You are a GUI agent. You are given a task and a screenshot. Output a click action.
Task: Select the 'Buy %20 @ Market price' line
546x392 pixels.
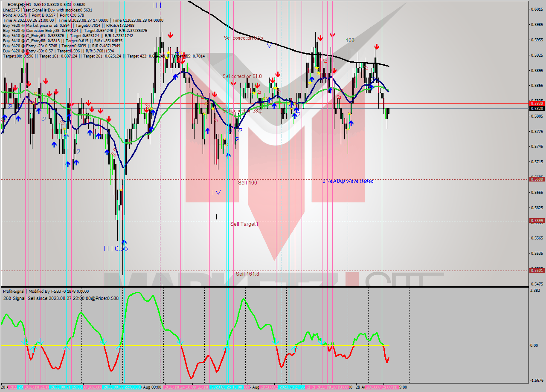click(69, 26)
